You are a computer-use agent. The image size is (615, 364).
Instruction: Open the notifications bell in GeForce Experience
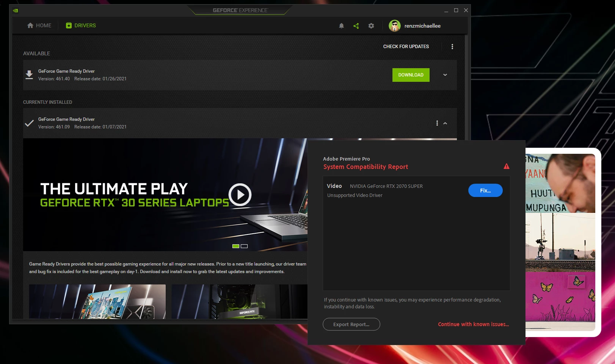point(341,26)
